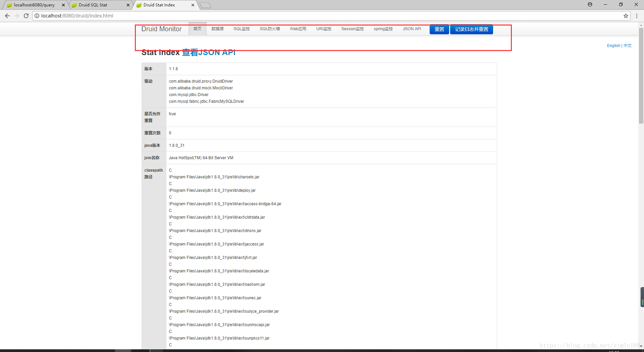
Task: Click the 驱动 row label
Action: pyautogui.click(x=148, y=81)
